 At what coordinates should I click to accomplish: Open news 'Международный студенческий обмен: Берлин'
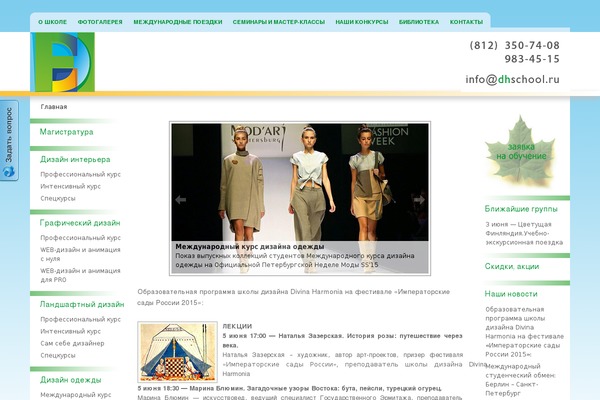point(521,380)
